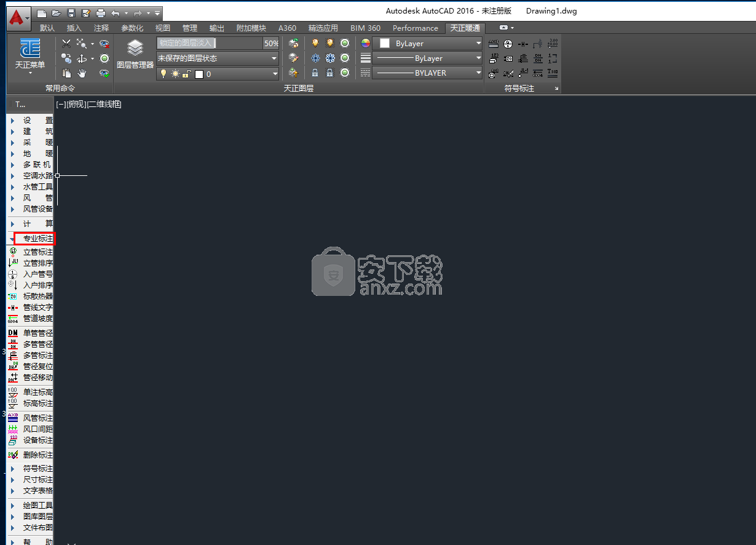Click the [-] viewport control label
Screen dimensions: 756x545
(61, 105)
